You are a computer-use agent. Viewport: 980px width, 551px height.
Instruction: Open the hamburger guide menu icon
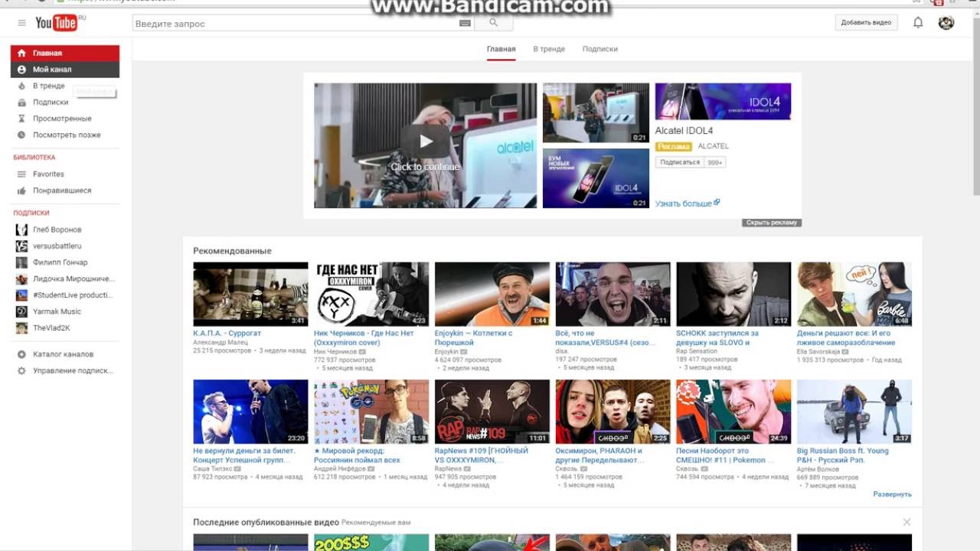point(21,23)
